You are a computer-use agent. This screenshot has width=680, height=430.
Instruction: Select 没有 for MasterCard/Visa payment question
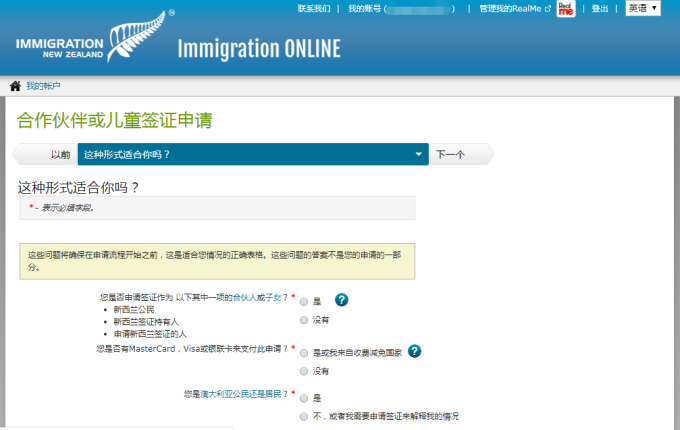point(304,371)
